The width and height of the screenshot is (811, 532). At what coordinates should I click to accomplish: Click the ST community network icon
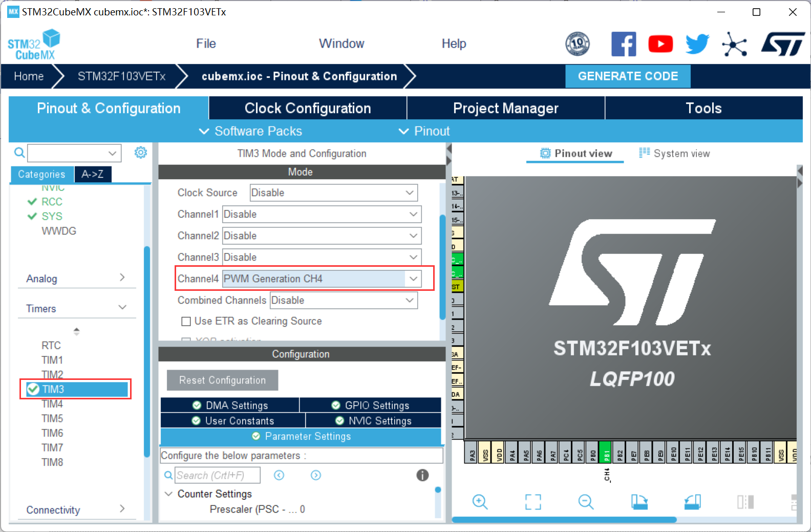735,44
